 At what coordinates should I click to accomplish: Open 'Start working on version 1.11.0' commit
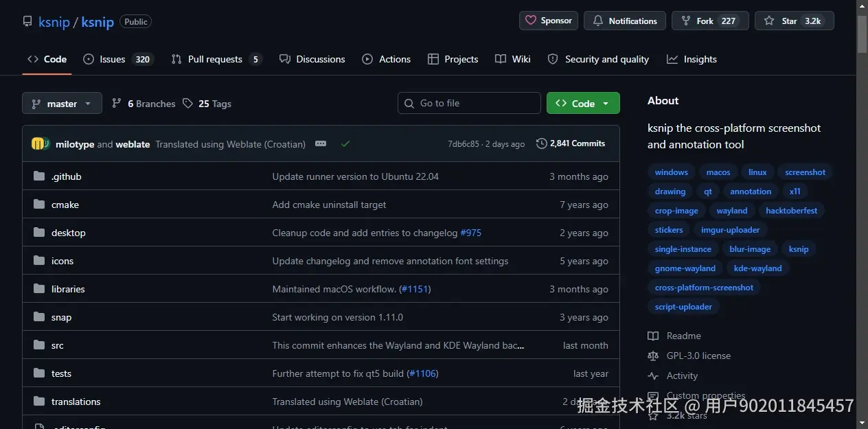pyautogui.click(x=338, y=317)
